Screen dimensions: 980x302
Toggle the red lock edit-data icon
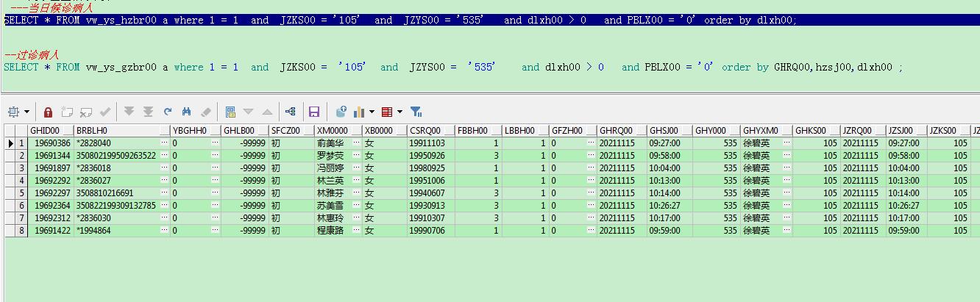48,112
